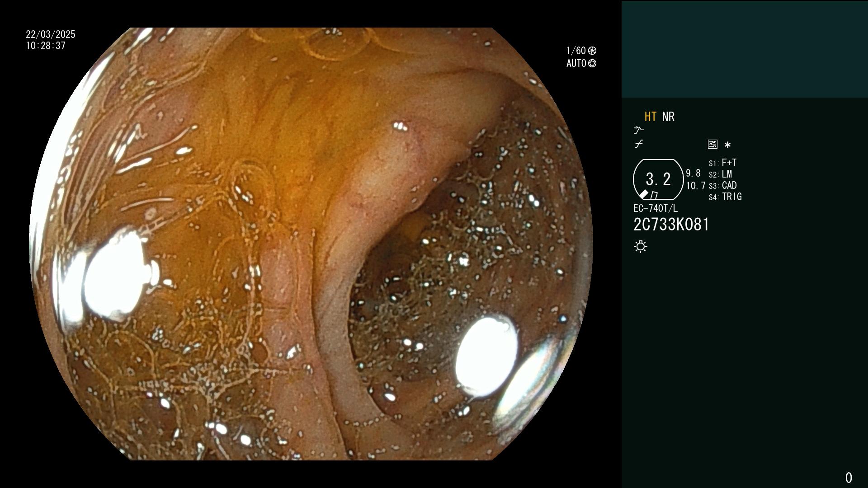868x488 pixels.
Task: Click the serial number 2C733K081
Action: point(671,225)
